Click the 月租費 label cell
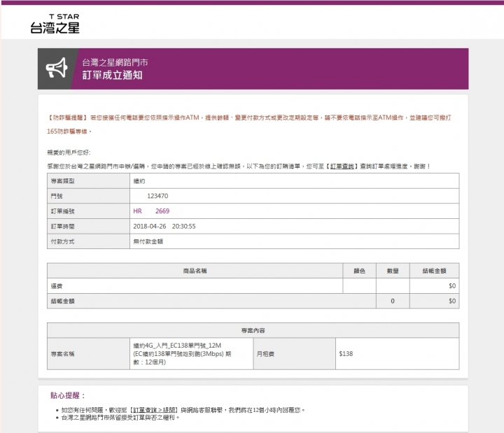The width and height of the screenshot is (504, 433). [294, 354]
